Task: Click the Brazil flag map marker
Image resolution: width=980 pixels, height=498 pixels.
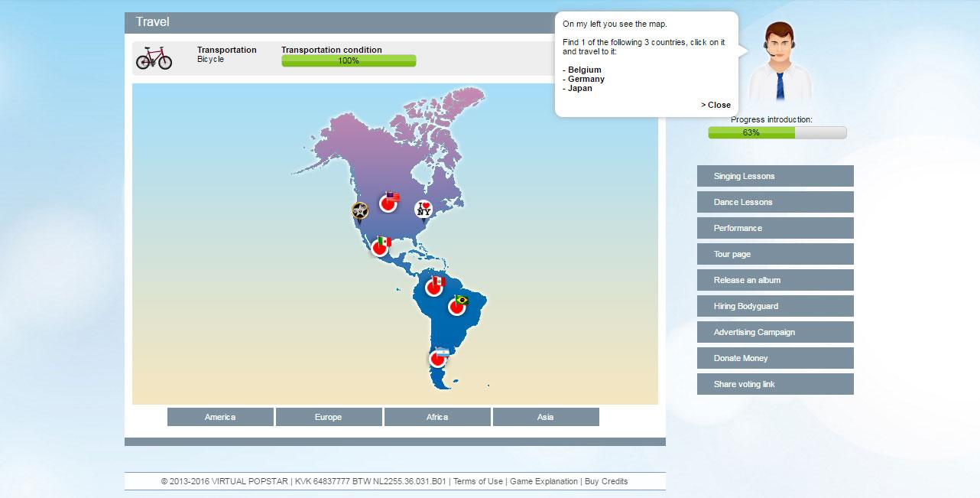Action: coord(457,305)
